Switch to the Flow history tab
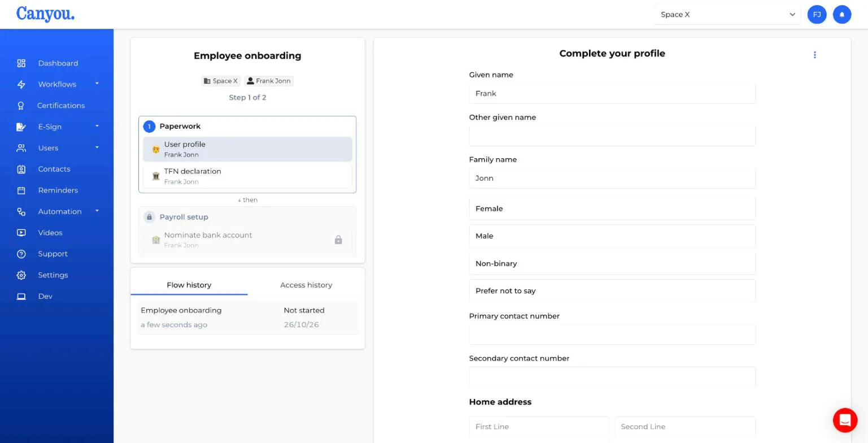The image size is (868, 443). click(x=189, y=285)
